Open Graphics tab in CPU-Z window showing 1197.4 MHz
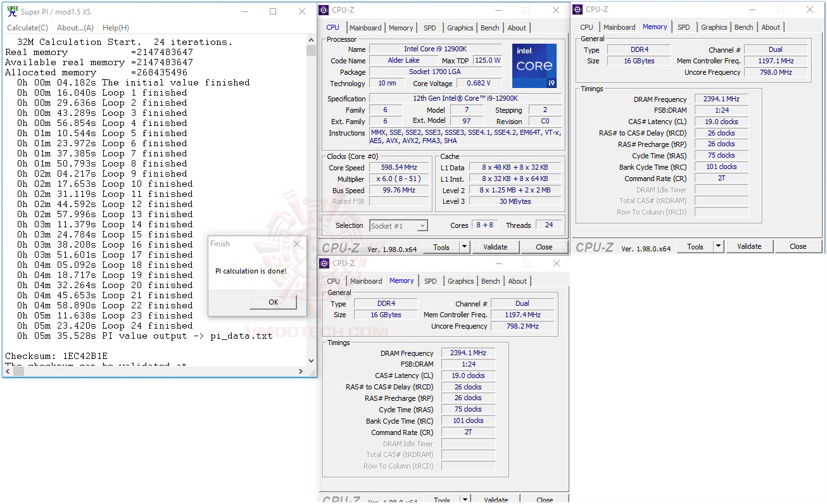This screenshot has height=504, width=827. click(x=461, y=281)
